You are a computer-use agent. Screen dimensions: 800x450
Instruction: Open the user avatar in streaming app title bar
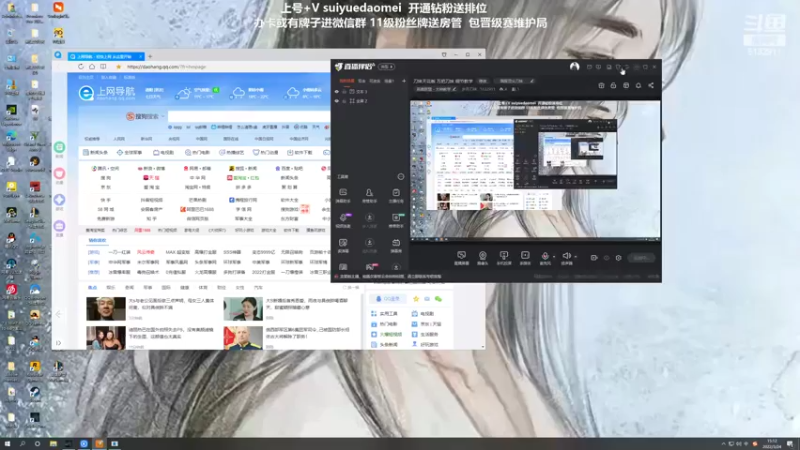574,66
